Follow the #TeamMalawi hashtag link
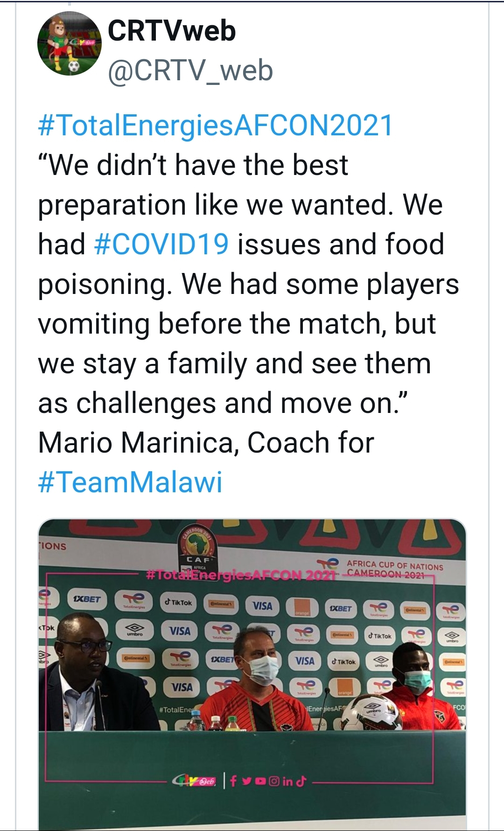The image size is (504, 831). 130,482
